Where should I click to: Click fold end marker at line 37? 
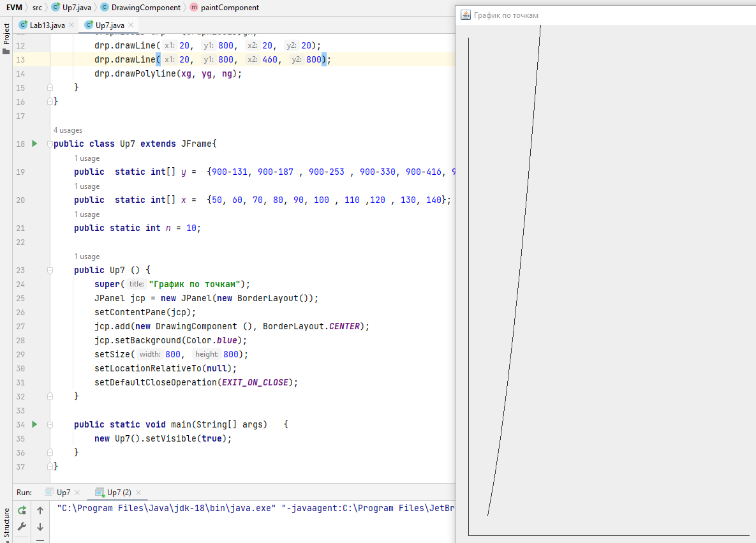tap(50, 466)
